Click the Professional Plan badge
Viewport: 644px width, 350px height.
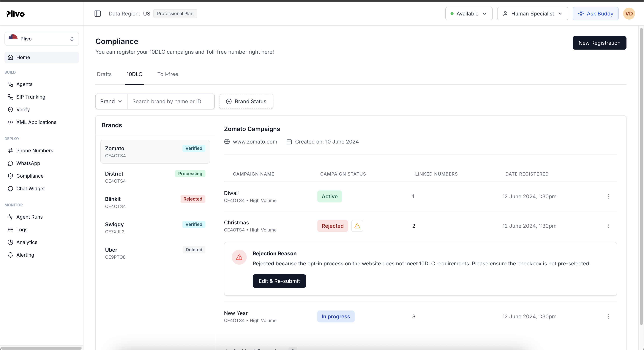click(x=175, y=13)
